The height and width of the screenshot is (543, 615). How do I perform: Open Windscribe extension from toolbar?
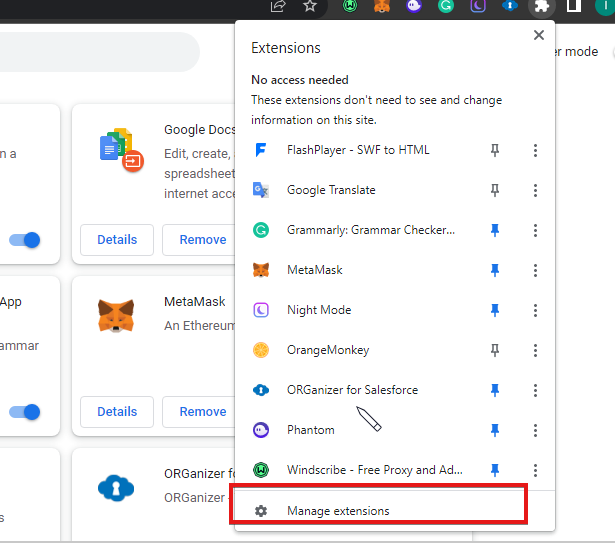349,6
